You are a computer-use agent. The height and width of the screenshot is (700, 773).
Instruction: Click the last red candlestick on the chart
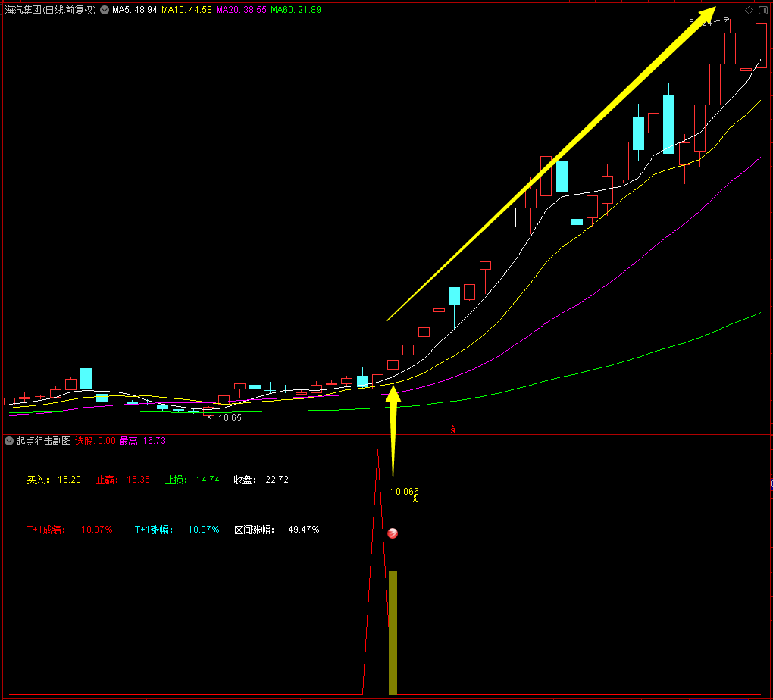coord(761,45)
